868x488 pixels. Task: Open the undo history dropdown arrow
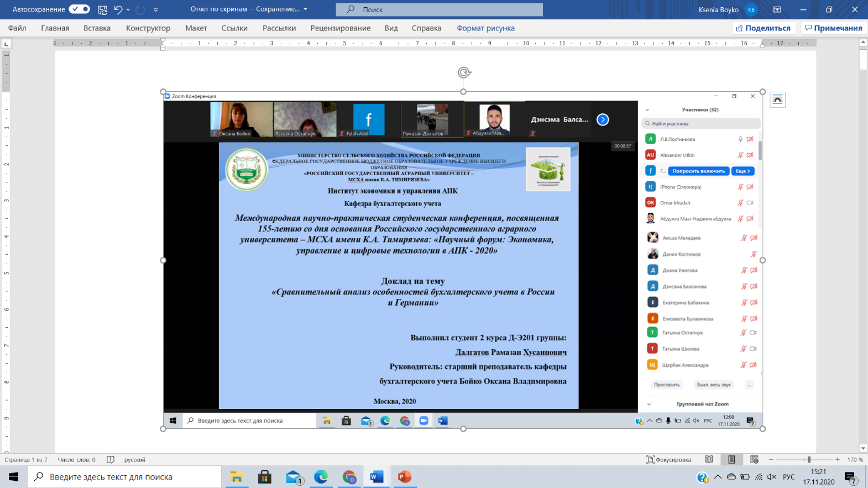[x=128, y=9]
